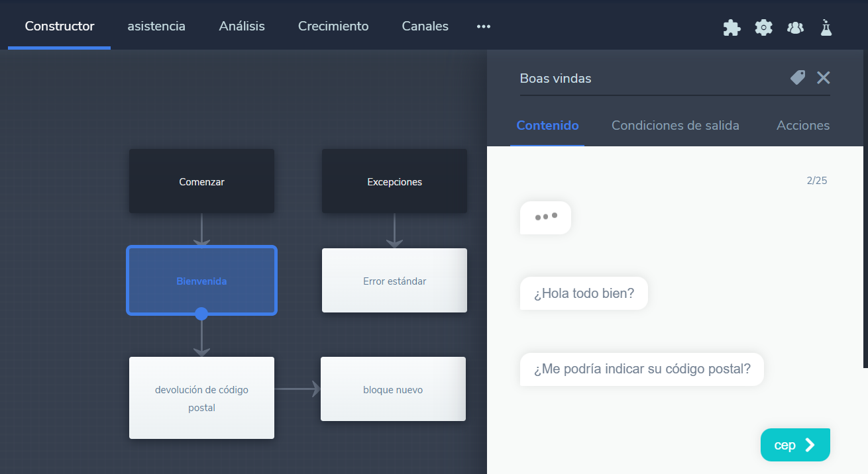Select the Comenzar block
The height and width of the screenshot is (474, 868).
pyautogui.click(x=201, y=181)
